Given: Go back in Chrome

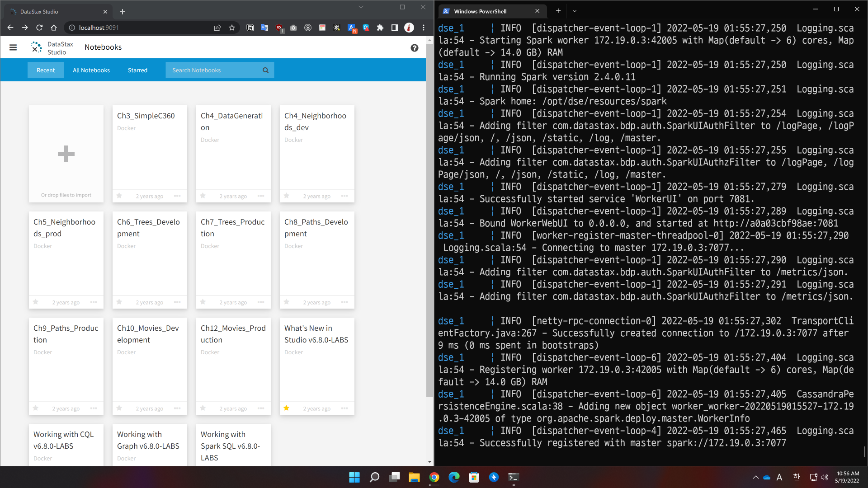Looking at the screenshot, I should (10, 28).
